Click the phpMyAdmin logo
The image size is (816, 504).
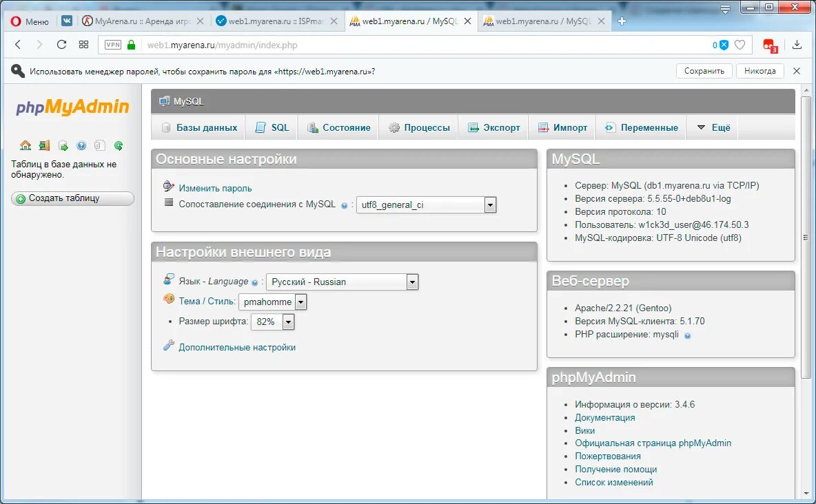coord(72,107)
